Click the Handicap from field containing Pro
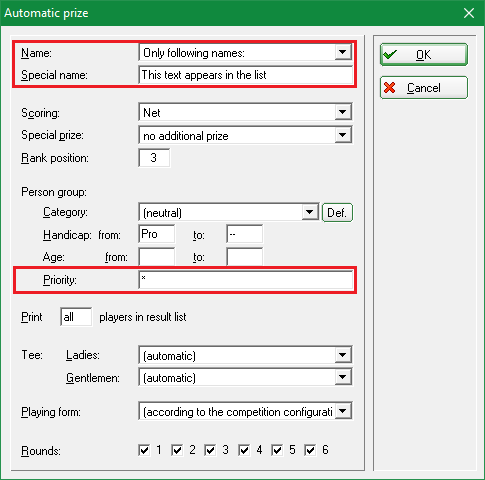This screenshot has height=480, width=485. click(x=156, y=234)
